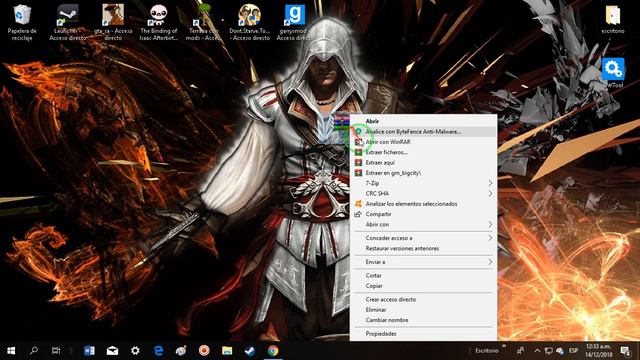Choose Restaurar versiones anteriores
Viewport: 640px width, 360px height.
tap(424, 249)
